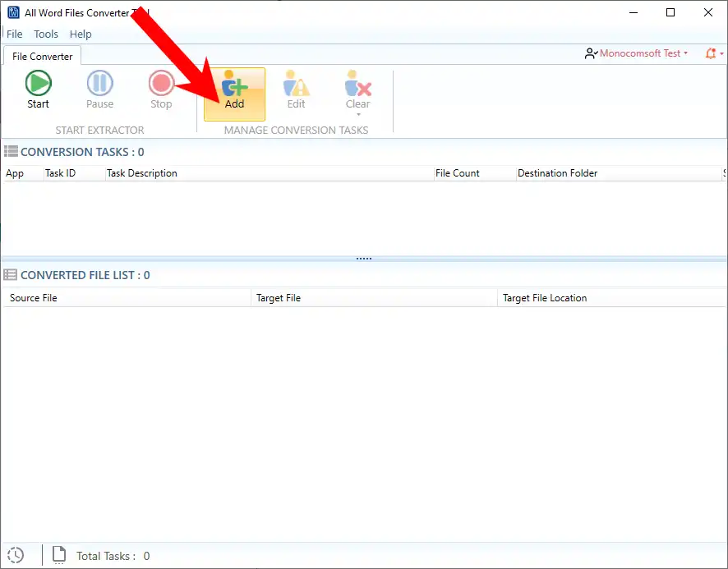
Task: Click the conversion tasks list icon
Action: [11, 151]
